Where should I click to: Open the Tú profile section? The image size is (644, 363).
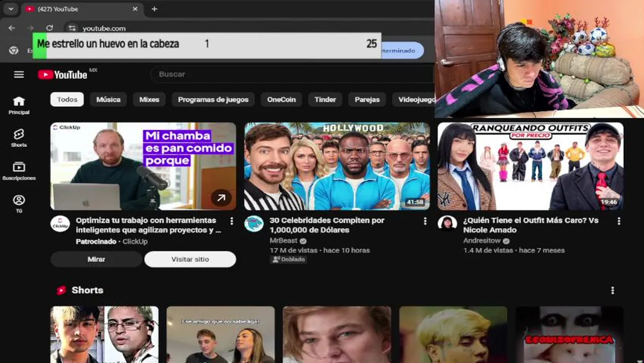pyautogui.click(x=19, y=204)
